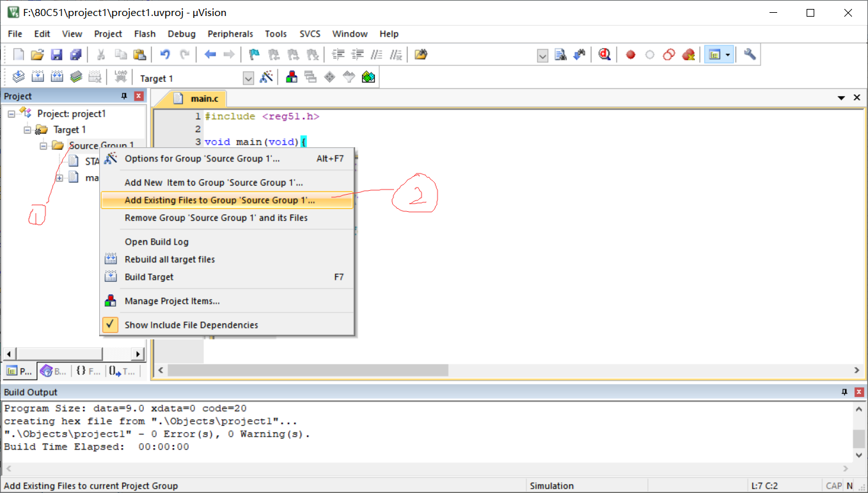Start the debug session icon
868x493 pixels.
(604, 55)
